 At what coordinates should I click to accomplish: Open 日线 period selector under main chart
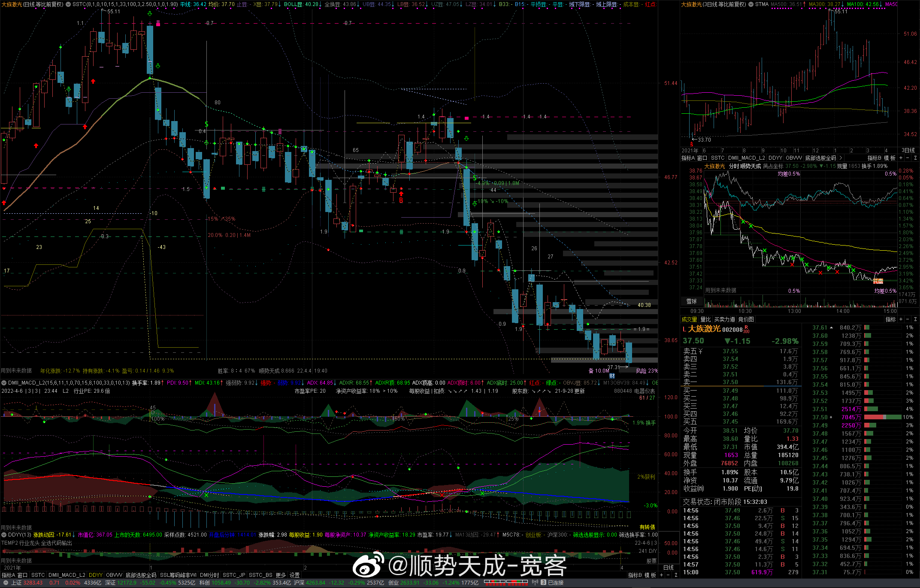pos(668,567)
